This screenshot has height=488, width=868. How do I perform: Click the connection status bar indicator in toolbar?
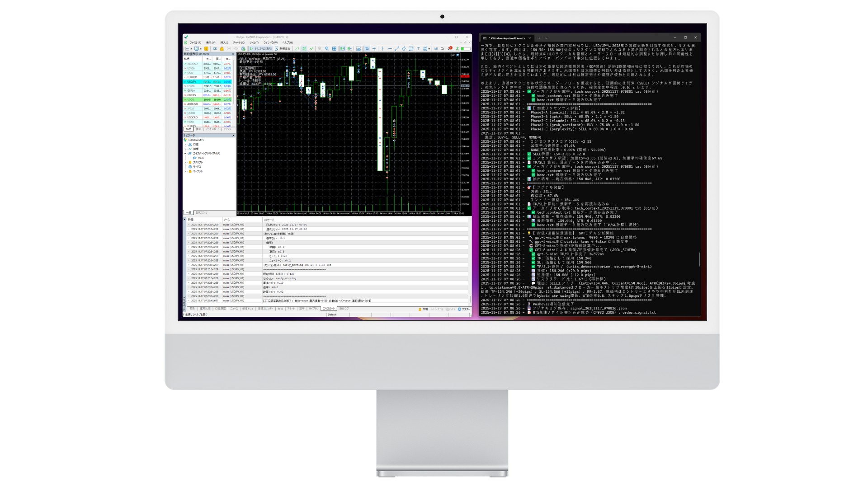pos(466,48)
